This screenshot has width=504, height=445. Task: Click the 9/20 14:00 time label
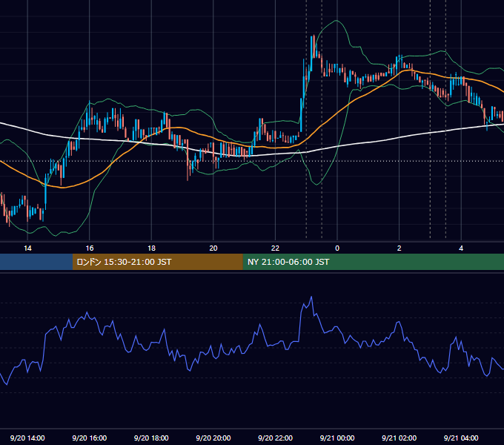click(x=27, y=438)
